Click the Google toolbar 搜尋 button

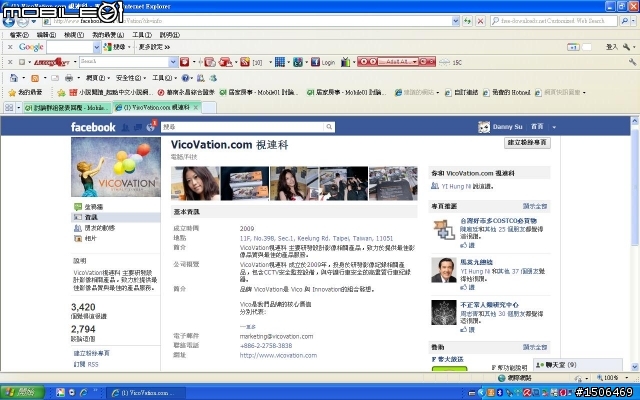[x=115, y=47]
